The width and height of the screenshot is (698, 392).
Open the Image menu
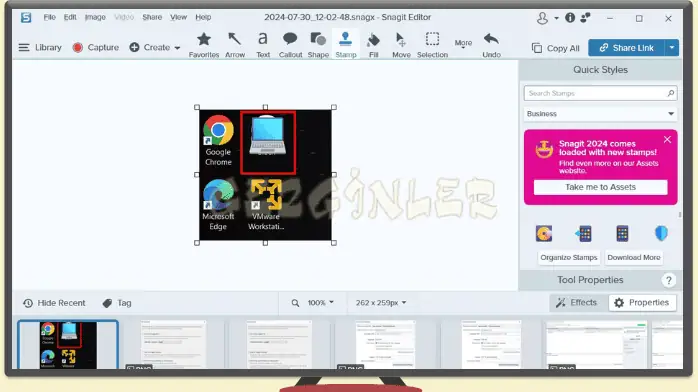[x=95, y=17]
